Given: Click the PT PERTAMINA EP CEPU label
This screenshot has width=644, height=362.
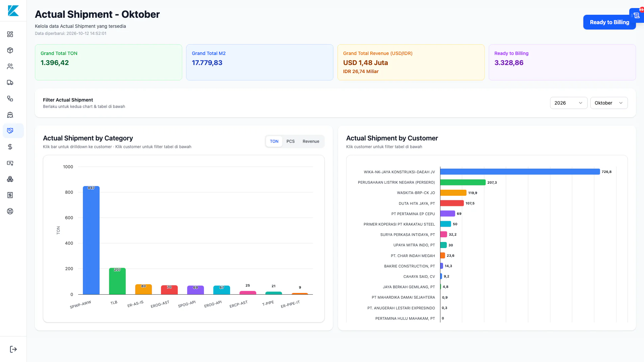Looking at the screenshot, I should (413, 214).
